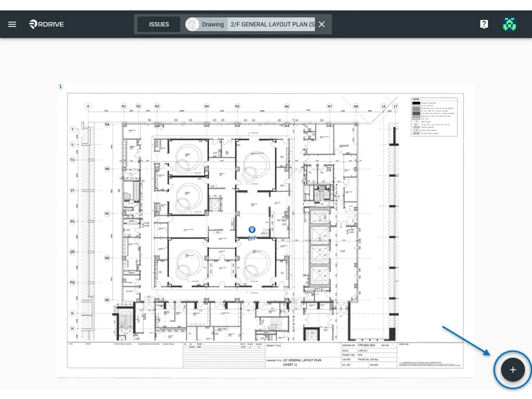Click the drawing thumbnail beside the Drawing chip

pyautogui.click(x=191, y=24)
